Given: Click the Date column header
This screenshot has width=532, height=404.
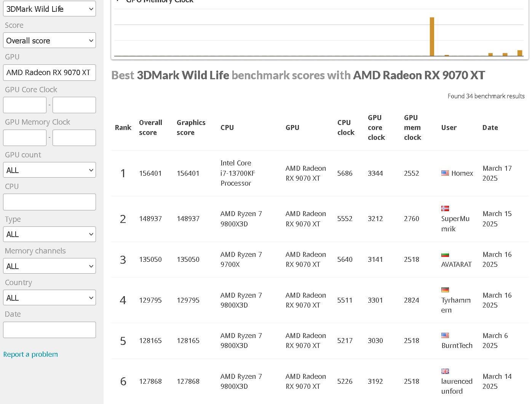Looking at the screenshot, I should 490,128.
